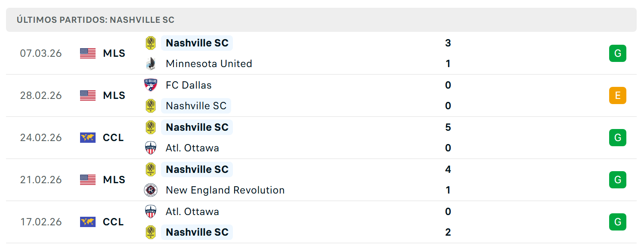
Task: Click CCL world map icon on 17.02.26 row
Action: 88,222
